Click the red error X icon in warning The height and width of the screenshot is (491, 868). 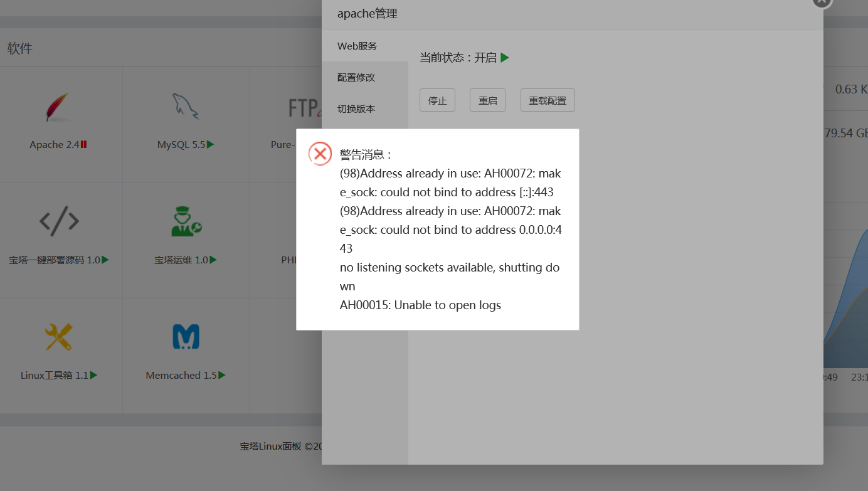coord(320,154)
